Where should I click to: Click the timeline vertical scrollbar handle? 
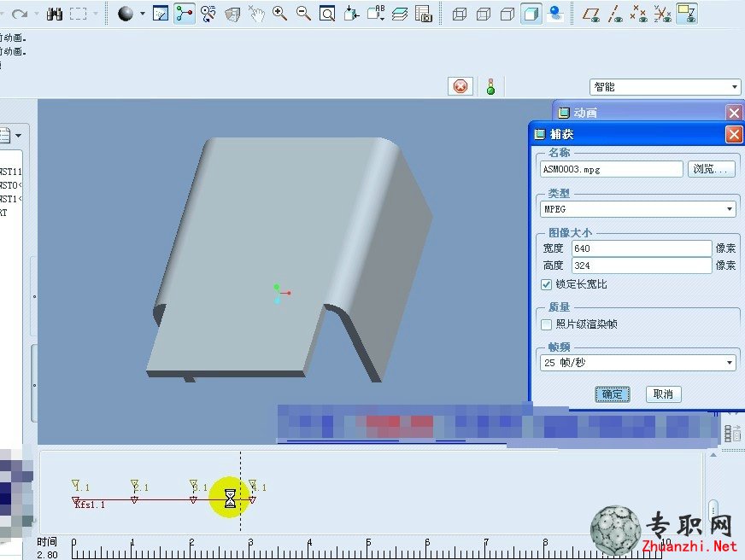pyautogui.click(x=713, y=510)
